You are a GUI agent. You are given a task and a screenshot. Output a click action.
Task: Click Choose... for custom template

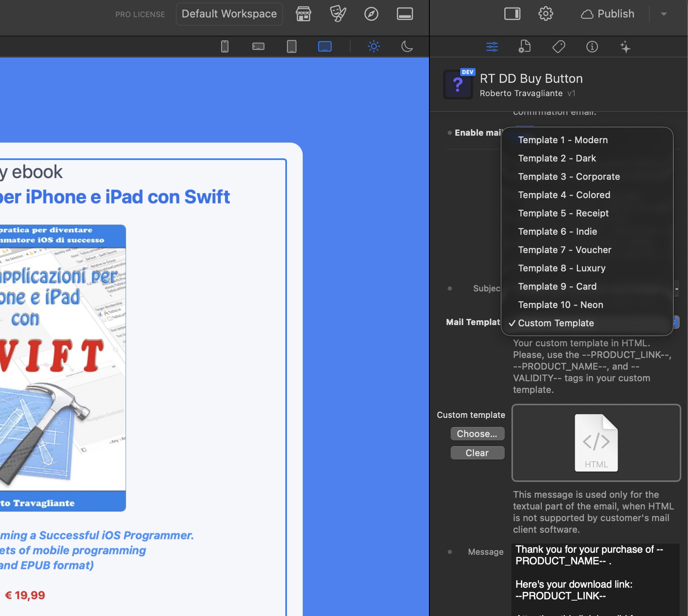[x=477, y=434]
